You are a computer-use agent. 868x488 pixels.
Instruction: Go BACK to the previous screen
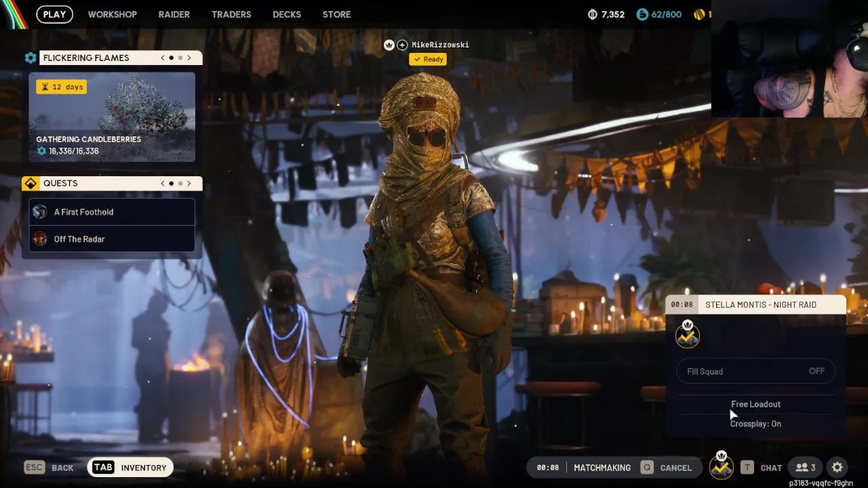click(62, 468)
